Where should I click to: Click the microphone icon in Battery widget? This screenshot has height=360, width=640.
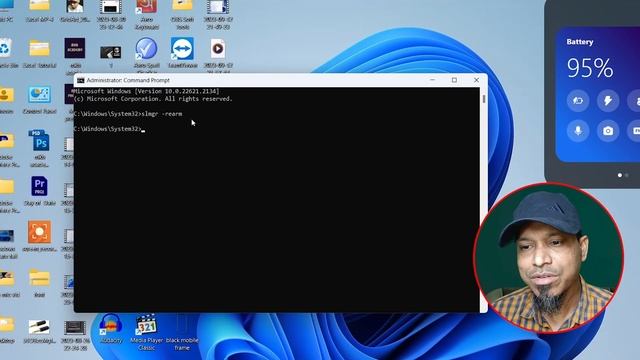[x=578, y=131]
